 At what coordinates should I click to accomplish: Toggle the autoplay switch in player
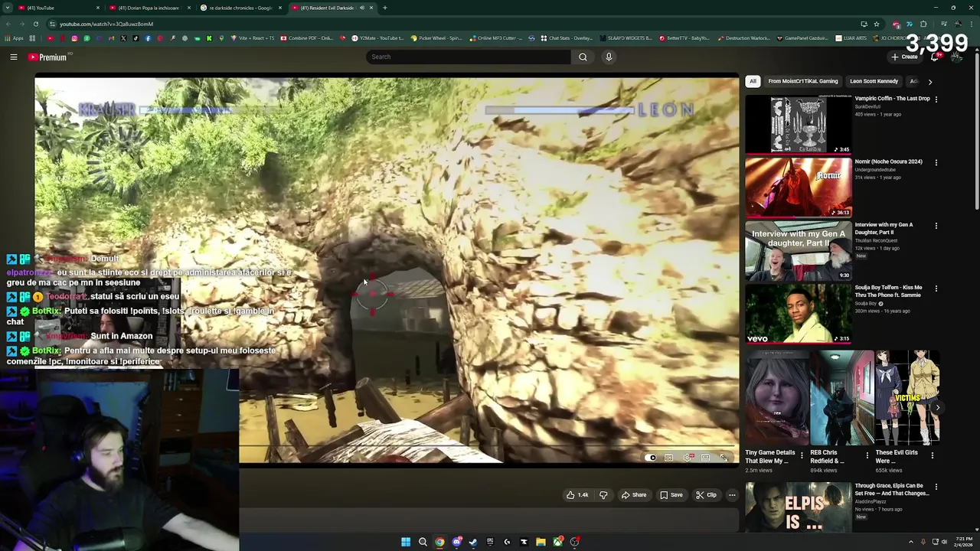(652, 458)
